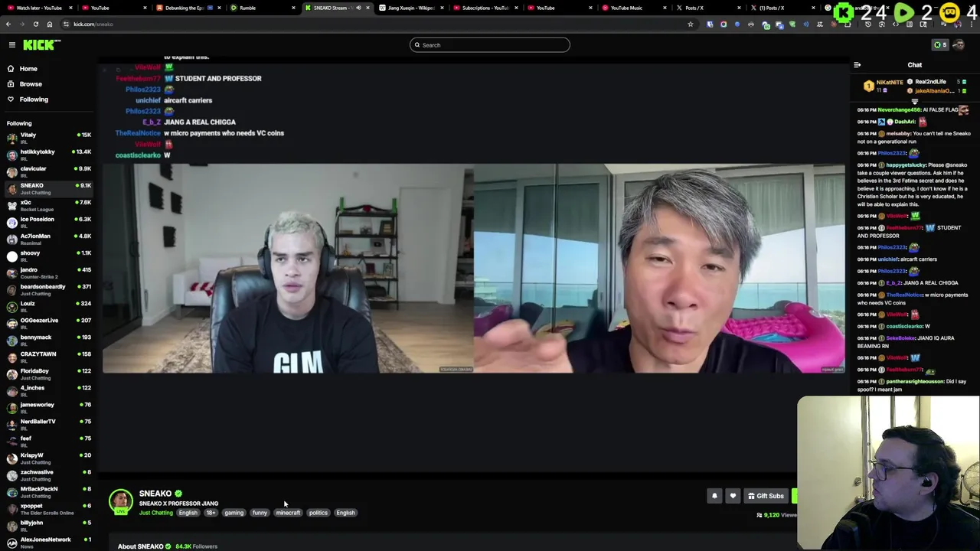This screenshot has height=551, width=980.
Task: Click the Gift Subs button
Action: pos(766,496)
